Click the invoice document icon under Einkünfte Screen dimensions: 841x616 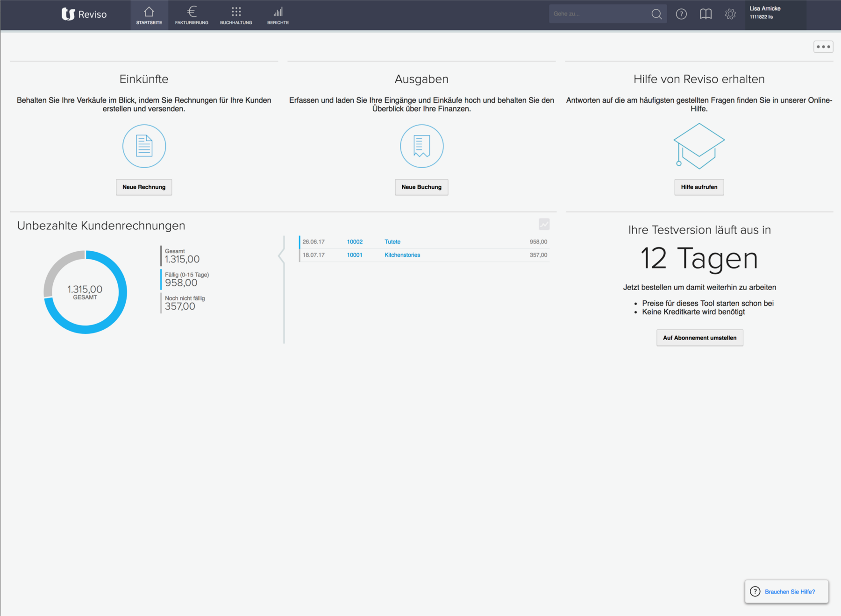click(x=144, y=146)
